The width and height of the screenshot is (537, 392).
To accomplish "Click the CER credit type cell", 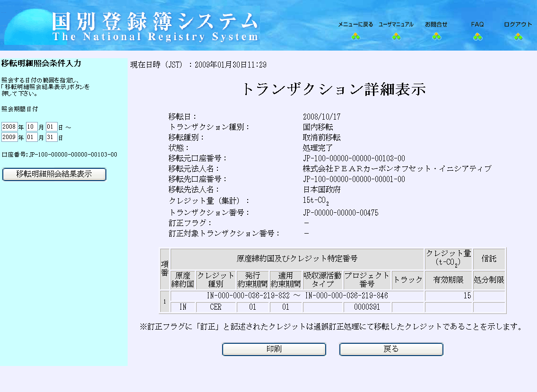I will tap(216, 307).
